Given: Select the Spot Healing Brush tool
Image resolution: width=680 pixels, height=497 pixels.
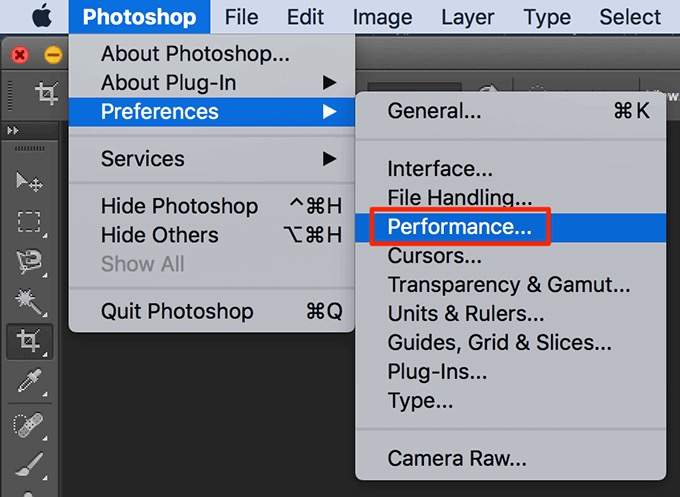Looking at the screenshot, I should coord(29,424).
